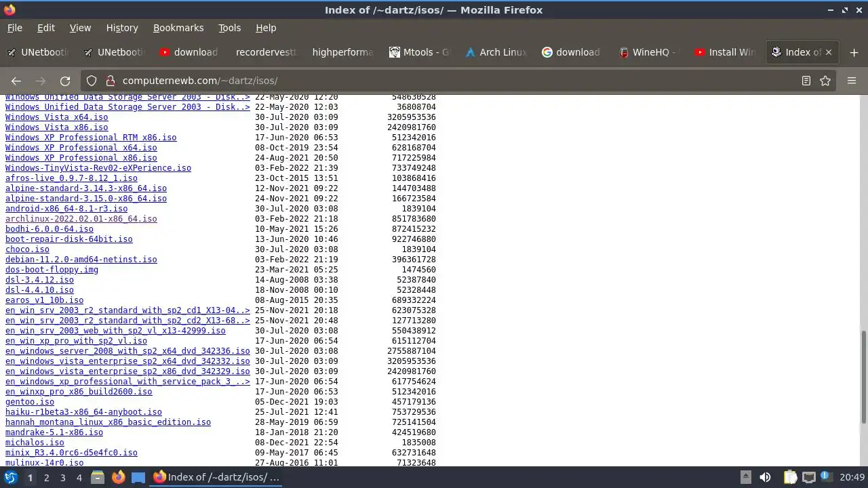Switch to the Google 'download' tab
The height and width of the screenshot is (488, 868).
point(572,52)
